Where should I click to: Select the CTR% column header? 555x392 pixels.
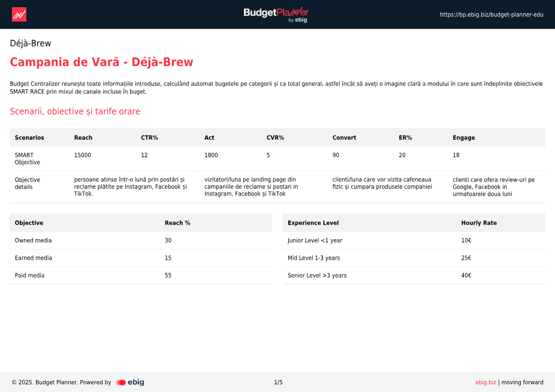tap(149, 138)
